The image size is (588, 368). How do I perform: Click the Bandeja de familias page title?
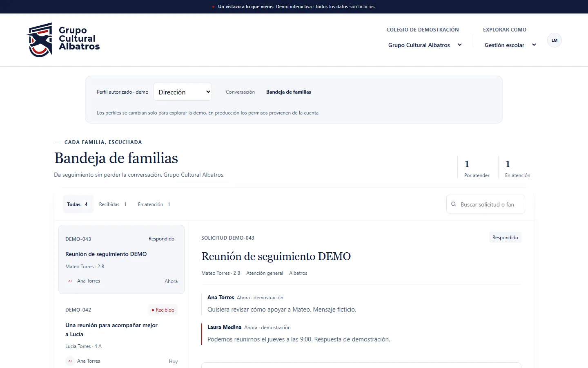tap(116, 158)
